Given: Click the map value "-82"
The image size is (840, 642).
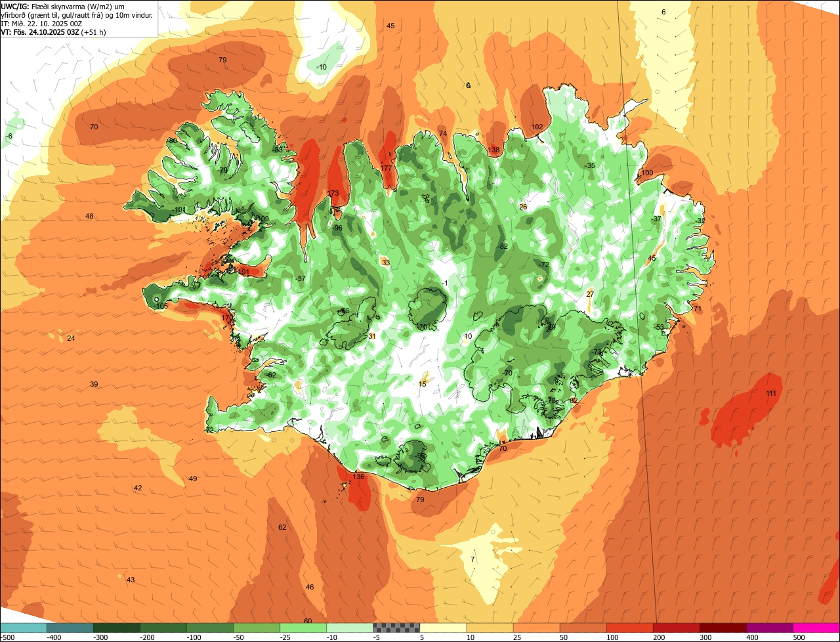Looking at the screenshot, I should tap(503, 246).
